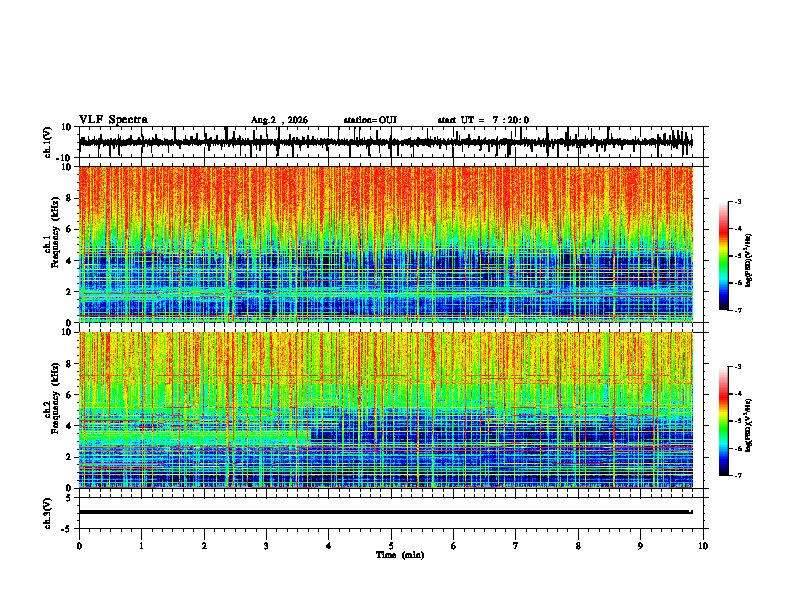Click the "-5" tick on ch.3(V) axis
The image size is (792, 612).
pyautogui.click(x=67, y=529)
